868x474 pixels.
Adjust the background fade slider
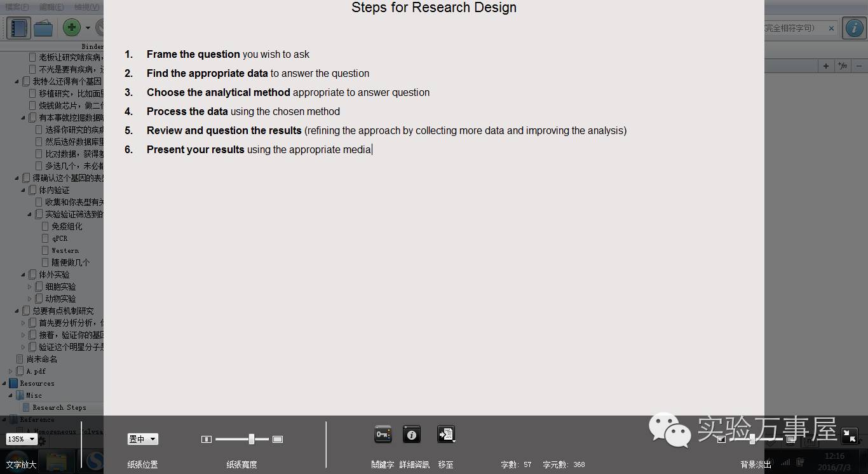pos(752,439)
